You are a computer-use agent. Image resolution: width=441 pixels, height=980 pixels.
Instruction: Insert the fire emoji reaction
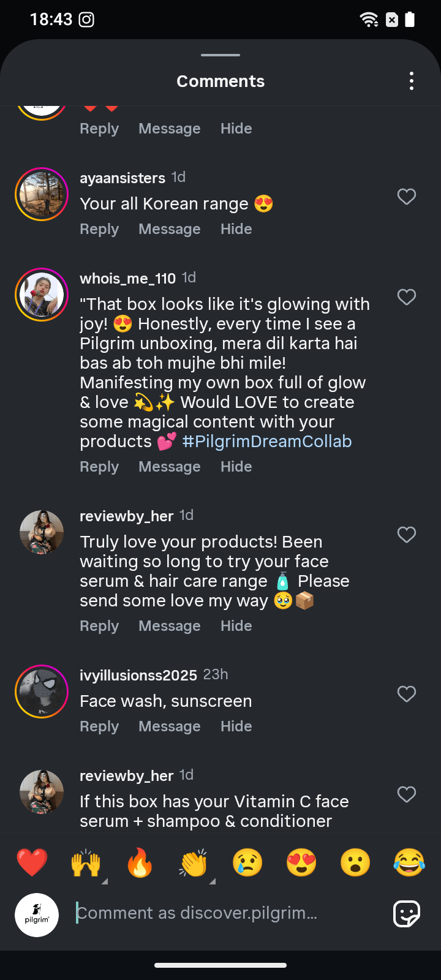[x=140, y=862]
